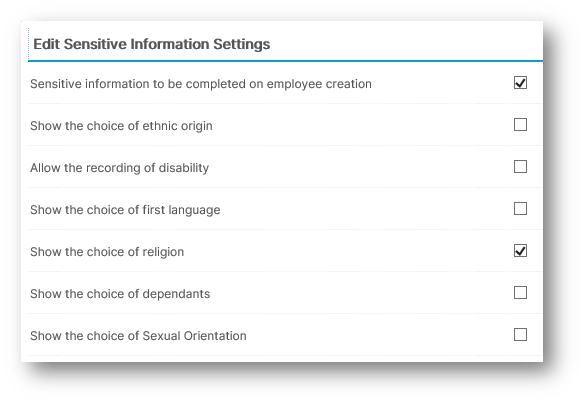Tick the recording of disability checkbox

click(520, 167)
